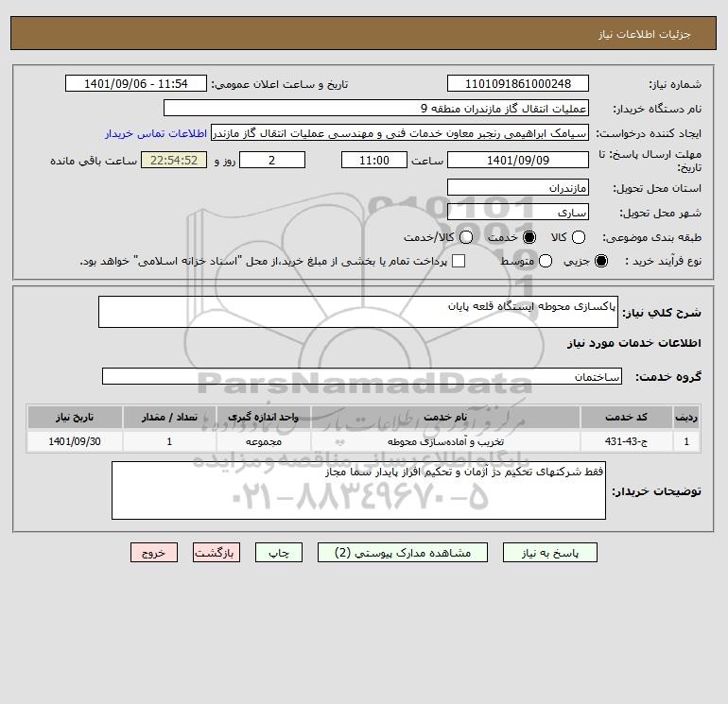This screenshot has height=704, width=728.
Task: Click the پاسخ به نیاز button
Action: [x=550, y=553]
